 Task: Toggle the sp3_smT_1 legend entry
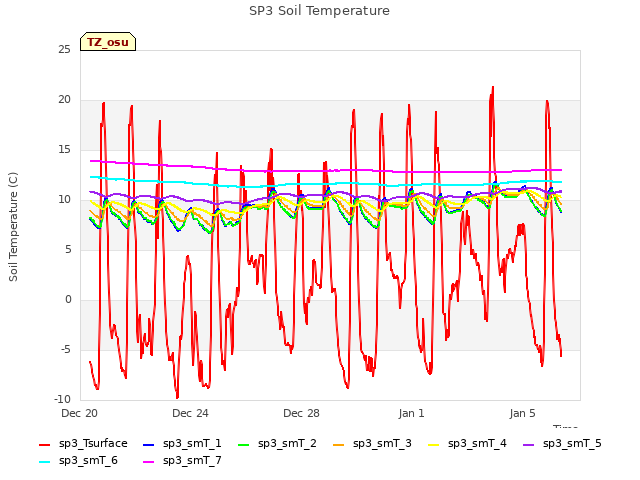[182, 444]
